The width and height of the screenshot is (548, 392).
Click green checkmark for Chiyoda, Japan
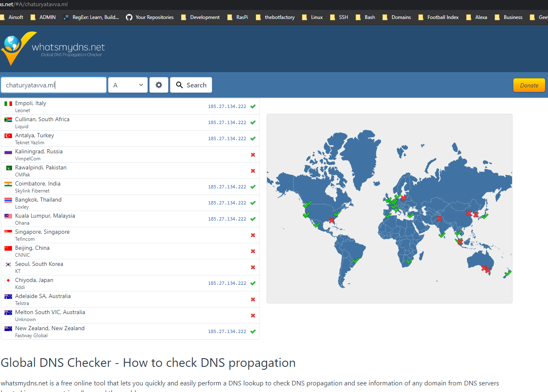coord(253,283)
